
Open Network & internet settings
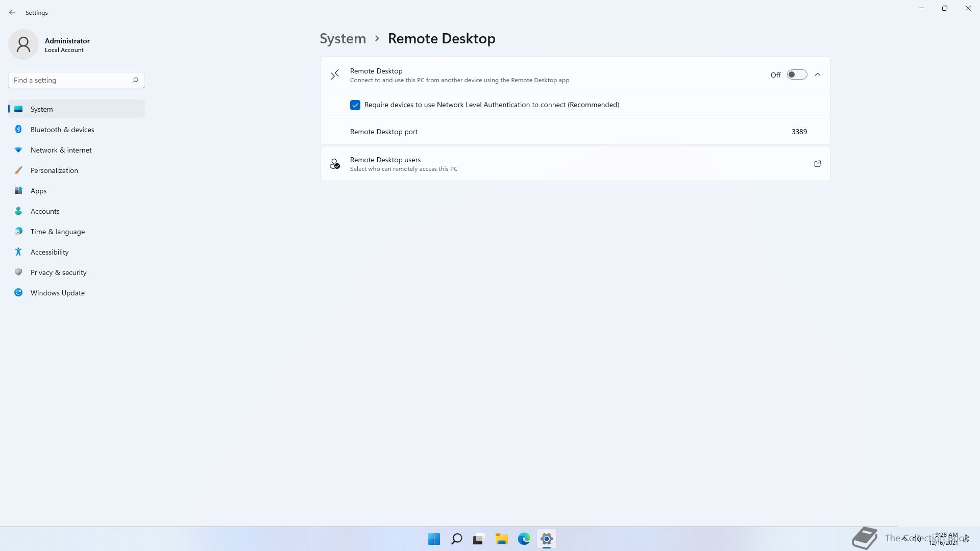pyautogui.click(x=61, y=150)
